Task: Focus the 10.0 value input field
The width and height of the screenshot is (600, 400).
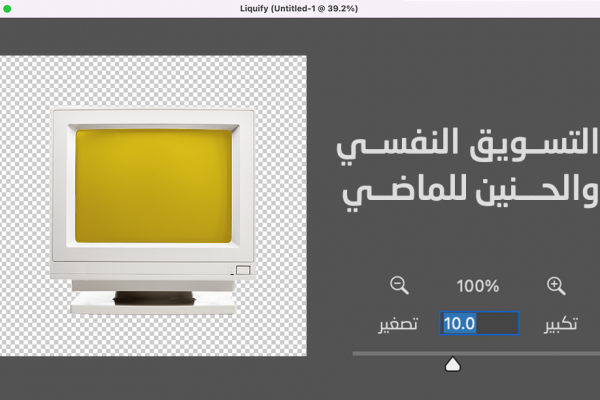Action: [x=479, y=324]
